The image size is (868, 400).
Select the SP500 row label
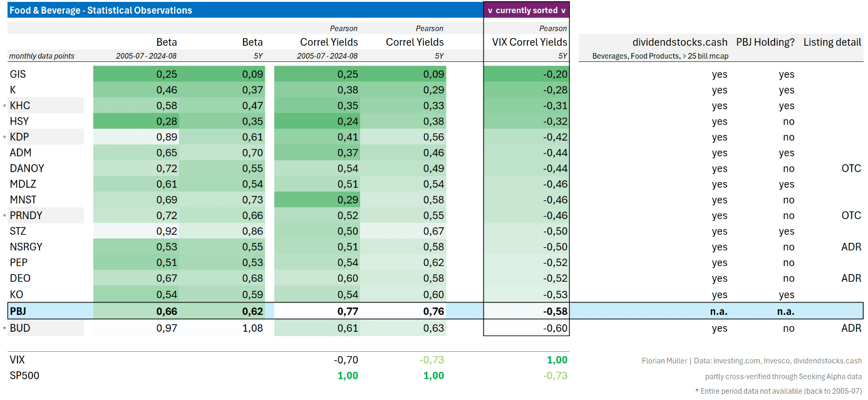[x=24, y=376]
